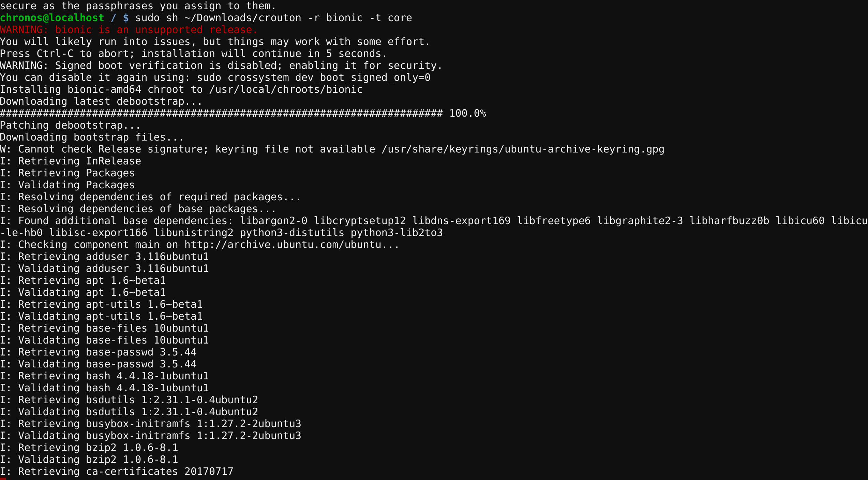Click the "Press Ctrl-C to abort" line
Screen dimensions: 868x480
tap(193, 54)
